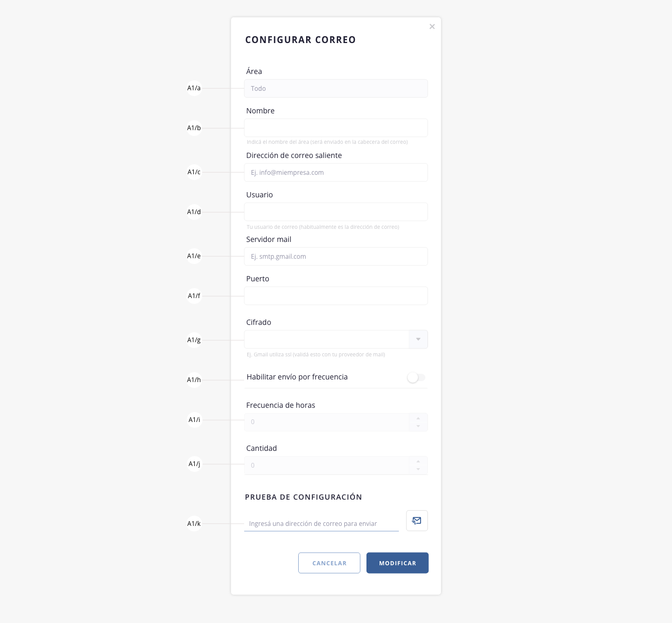Click the test email address field
Viewport: 672px width, 623px height.
click(321, 523)
